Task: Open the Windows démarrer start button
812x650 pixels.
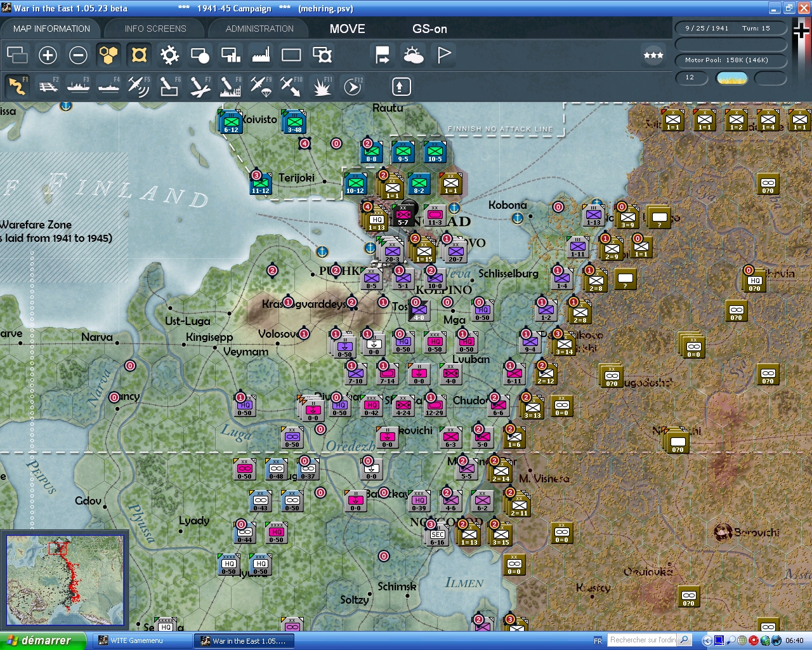Action: click(x=43, y=640)
